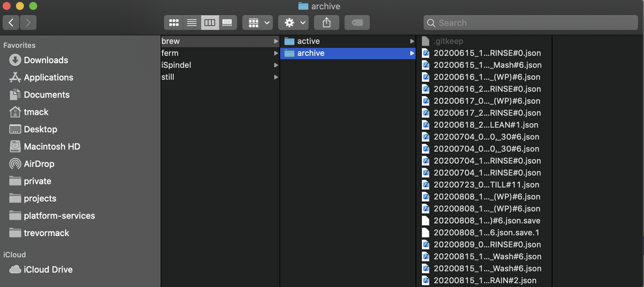Switch to list view

point(191,23)
